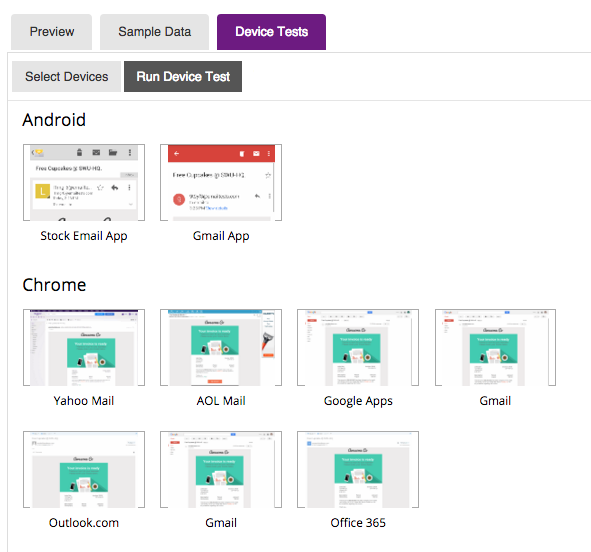
Task: Click the Stock Email App label
Action: click(x=84, y=236)
